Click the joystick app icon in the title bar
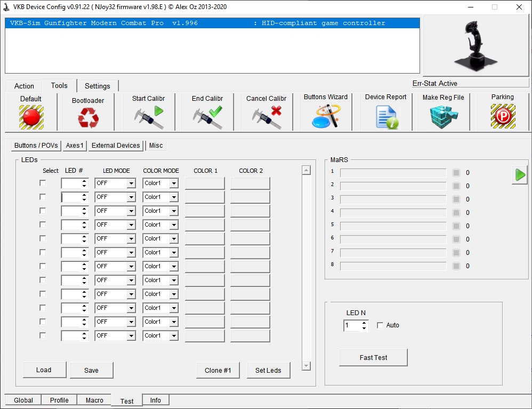532x409 pixels. tap(6, 7)
